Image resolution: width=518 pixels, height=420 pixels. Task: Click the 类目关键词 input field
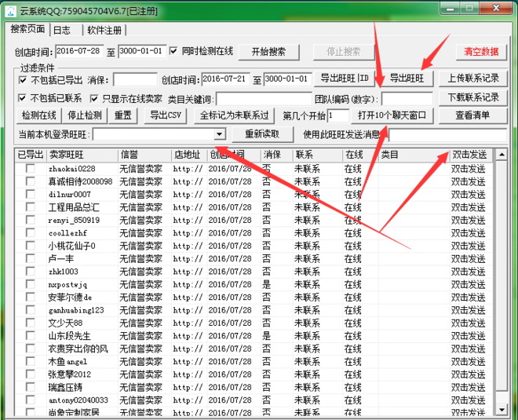264,98
